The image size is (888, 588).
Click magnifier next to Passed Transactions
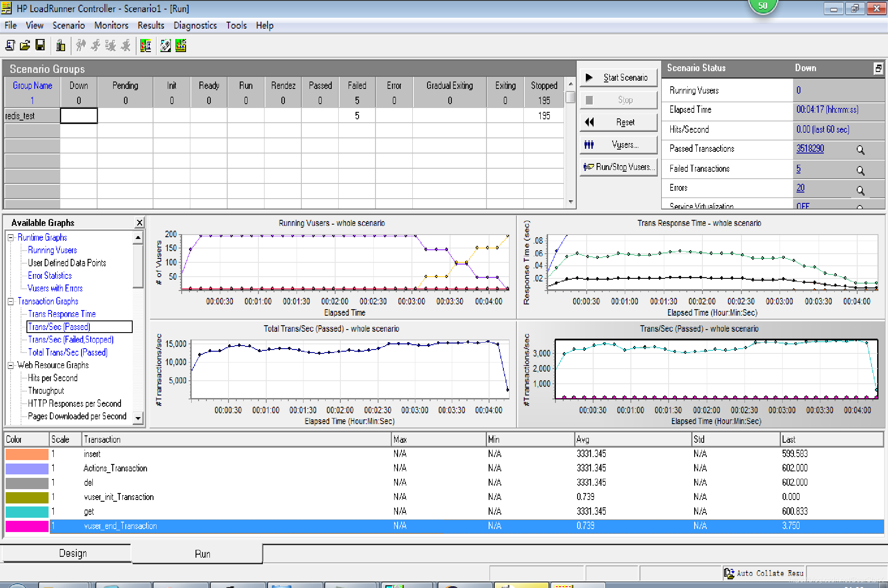(861, 150)
